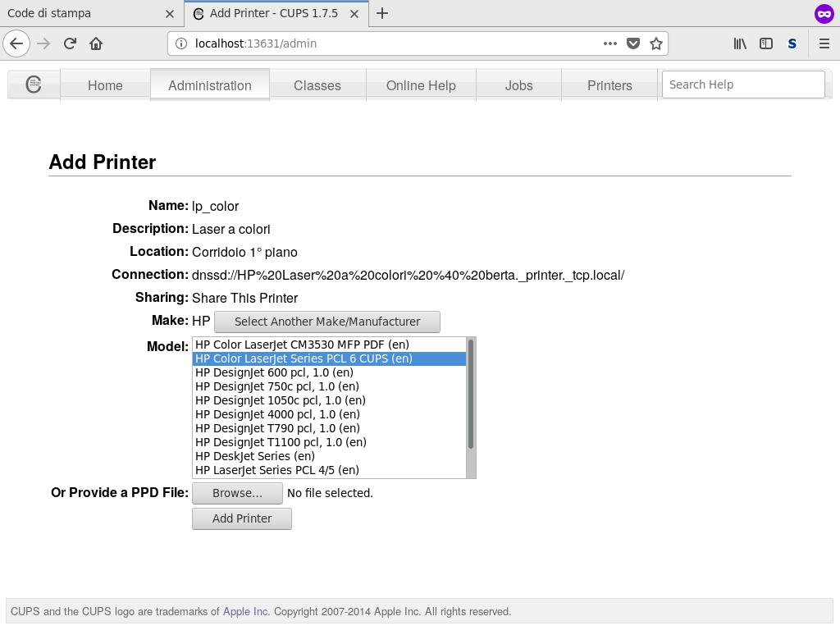The width and height of the screenshot is (840, 630).
Task: Select HP Color LaserJet Series PCL 6 CUPS
Action: [329, 358]
